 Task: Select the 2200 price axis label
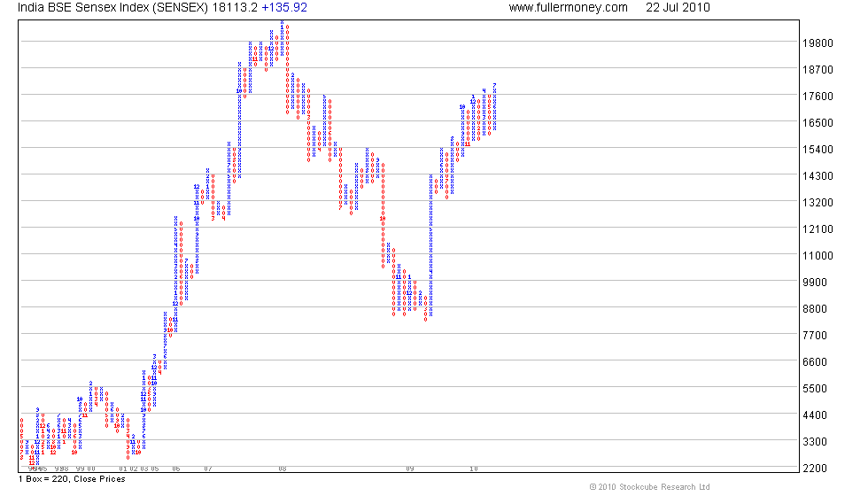pyautogui.click(x=815, y=469)
